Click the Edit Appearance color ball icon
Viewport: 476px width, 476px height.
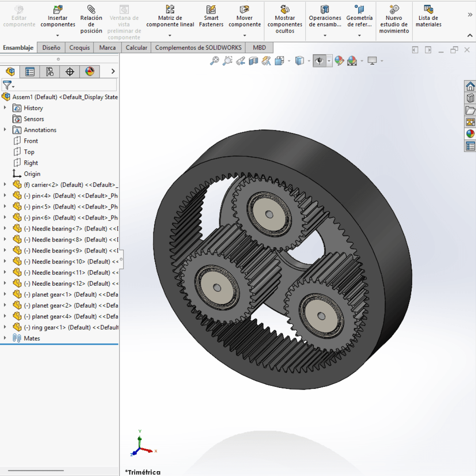point(339,61)
